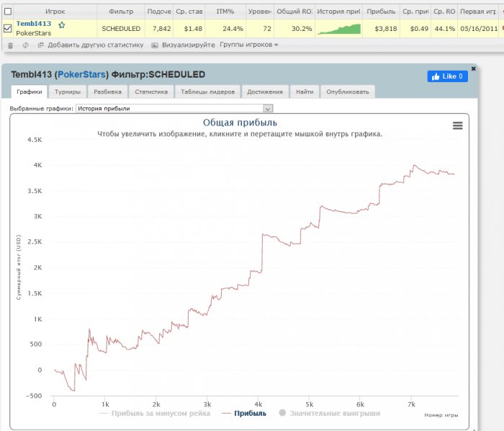
Task: Select the Найти tab
Action: (x=305, y=92)
